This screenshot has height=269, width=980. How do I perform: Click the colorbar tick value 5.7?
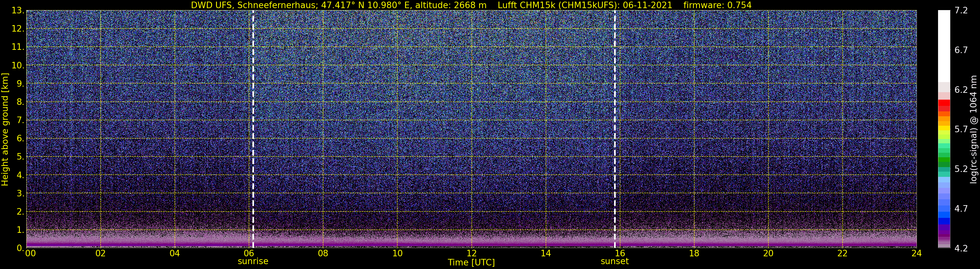(x=961, y=130)
